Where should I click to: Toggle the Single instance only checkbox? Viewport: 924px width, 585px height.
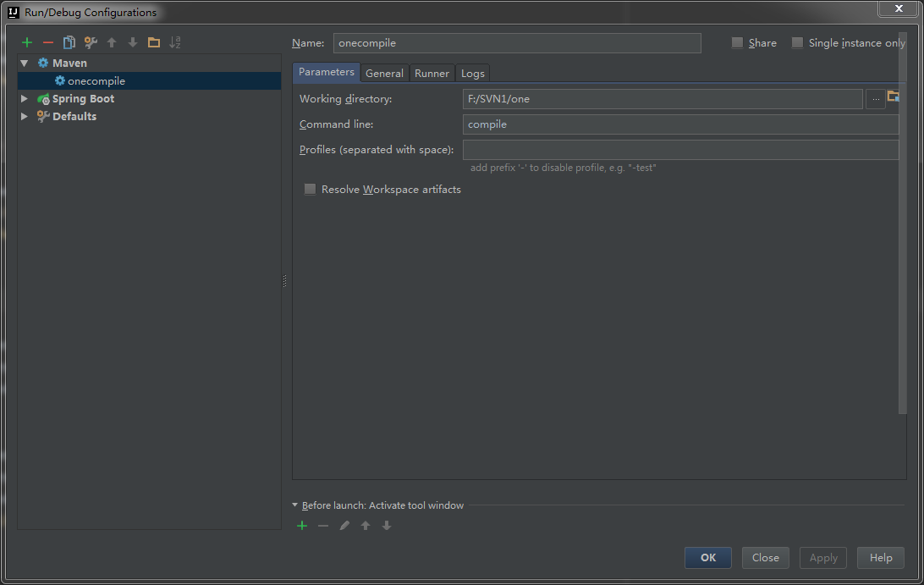(797, 43)
